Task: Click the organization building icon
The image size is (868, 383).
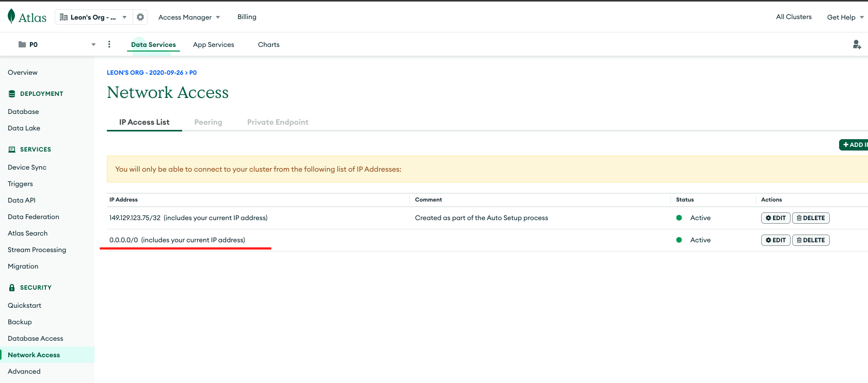Action: click(63, 17)
